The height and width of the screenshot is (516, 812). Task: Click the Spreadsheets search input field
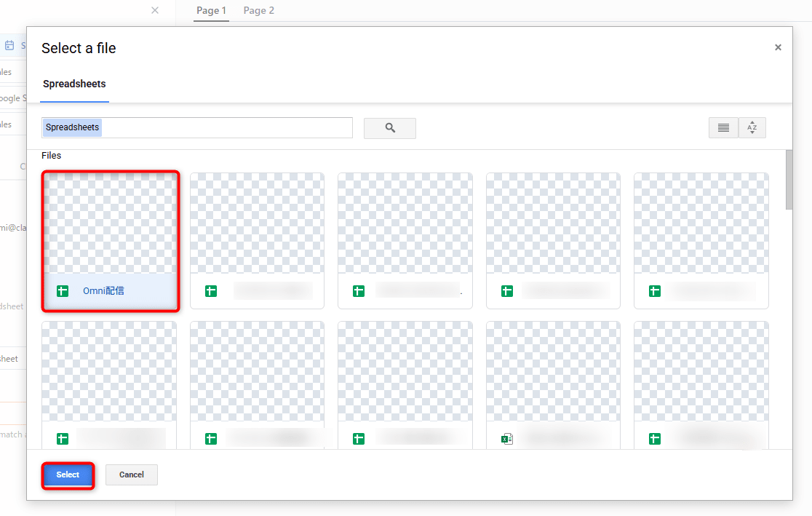(196, 128)
